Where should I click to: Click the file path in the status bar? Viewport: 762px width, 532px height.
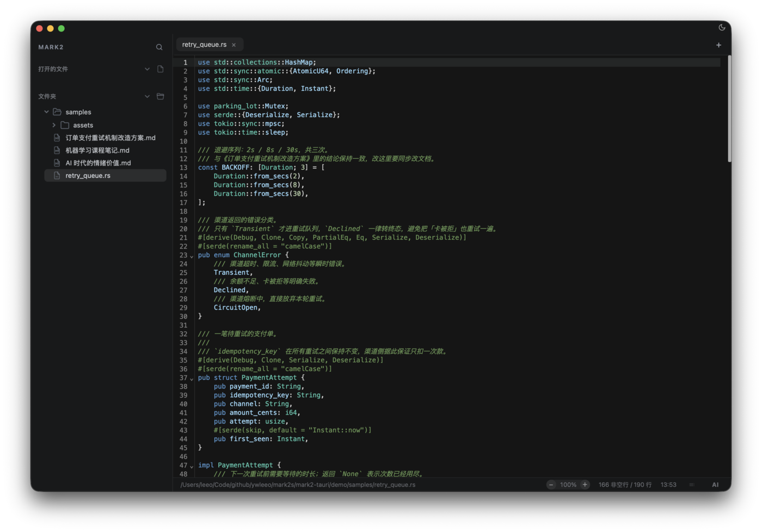[x=298, y=485]
